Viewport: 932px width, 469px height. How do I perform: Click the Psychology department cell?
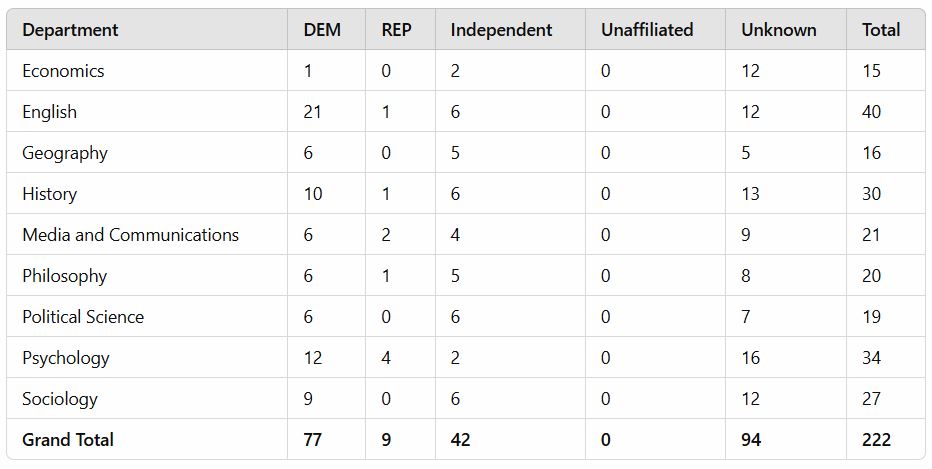coord(66,358)
